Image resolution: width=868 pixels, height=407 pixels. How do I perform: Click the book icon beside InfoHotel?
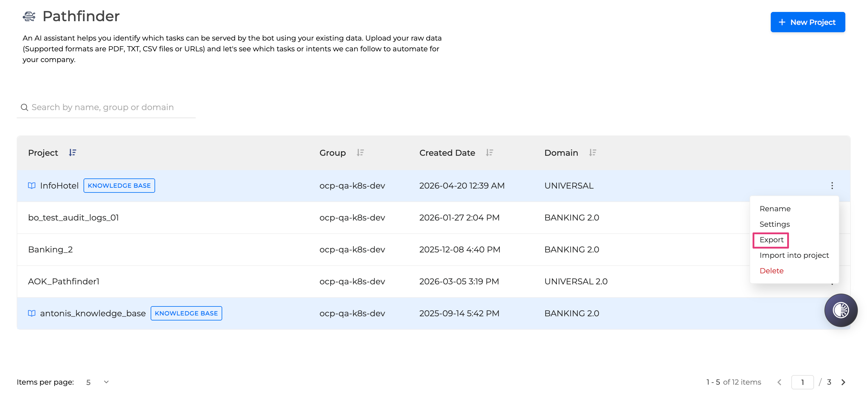click(32, 186)
